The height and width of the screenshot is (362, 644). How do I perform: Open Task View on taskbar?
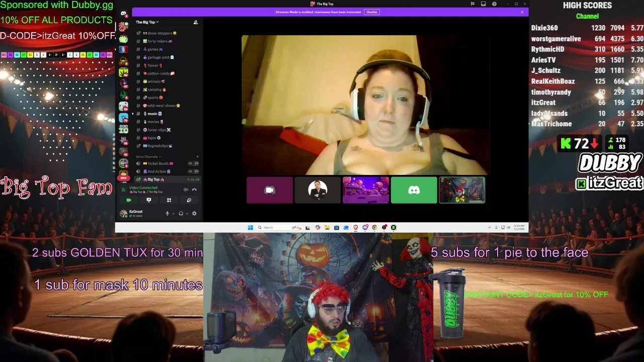click(307, 227)
